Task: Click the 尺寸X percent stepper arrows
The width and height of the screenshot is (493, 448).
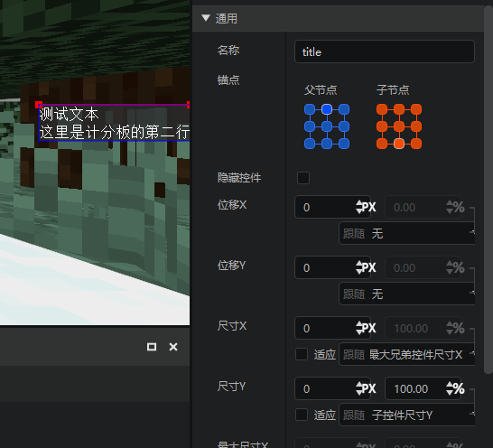Action: 450,328
